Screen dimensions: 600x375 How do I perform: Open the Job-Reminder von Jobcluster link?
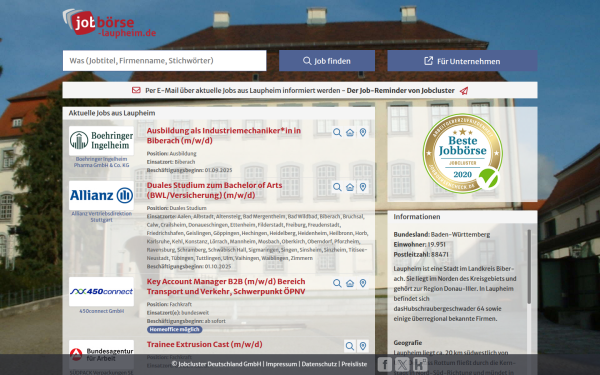(400, 91)
